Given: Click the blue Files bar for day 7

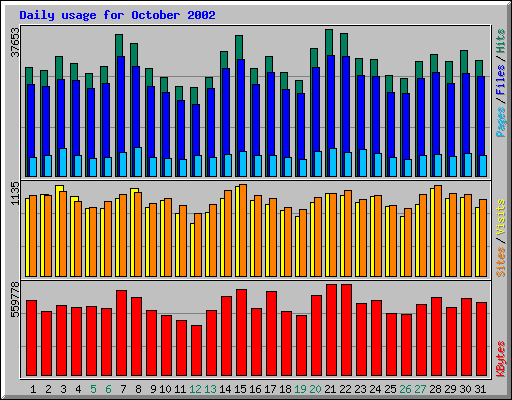Looking at the screenshot, I should click(x=121, y=104).
